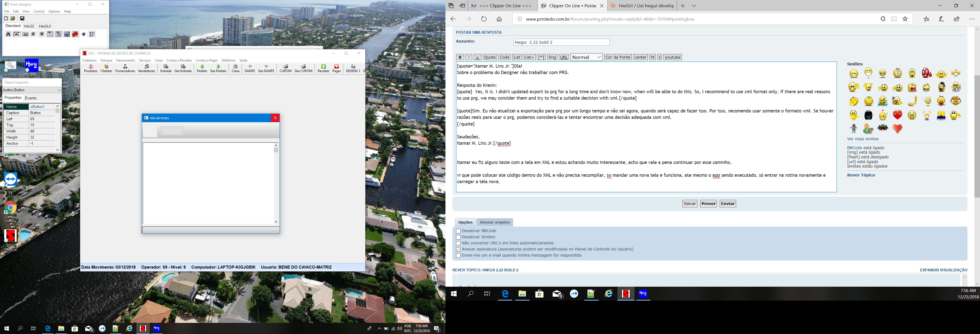Expand the Normal font size dropdown

(x=586, y=57)
